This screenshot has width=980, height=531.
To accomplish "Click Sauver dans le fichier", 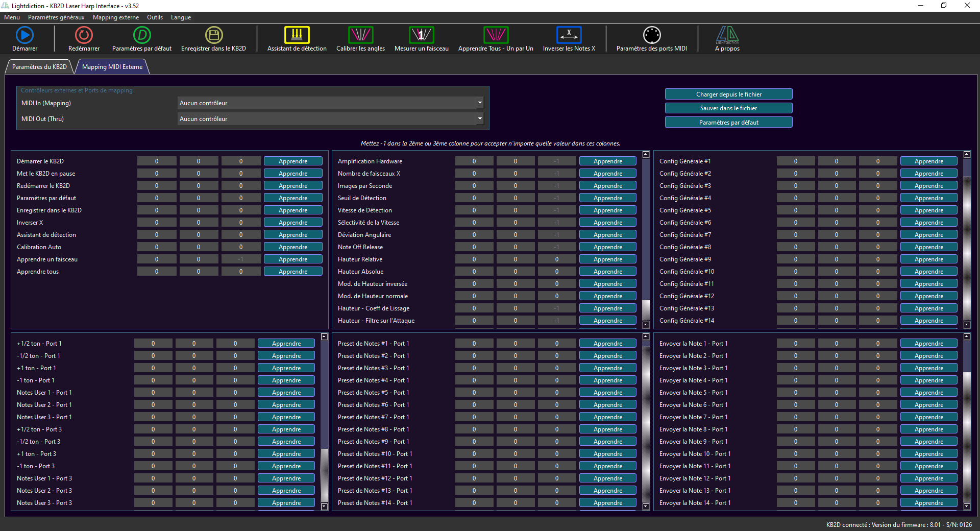I will pos(728,108).
